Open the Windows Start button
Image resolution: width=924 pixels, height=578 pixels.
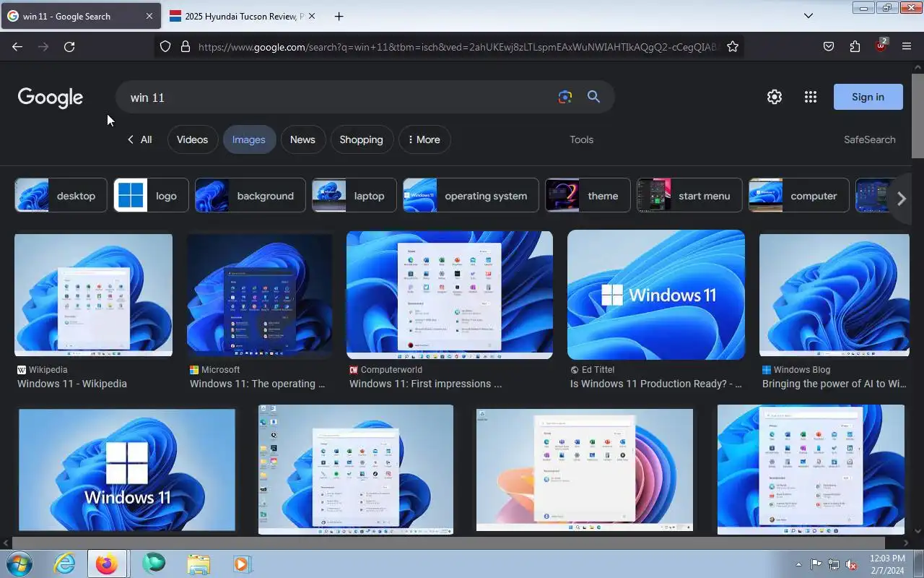tap(18, 564)
